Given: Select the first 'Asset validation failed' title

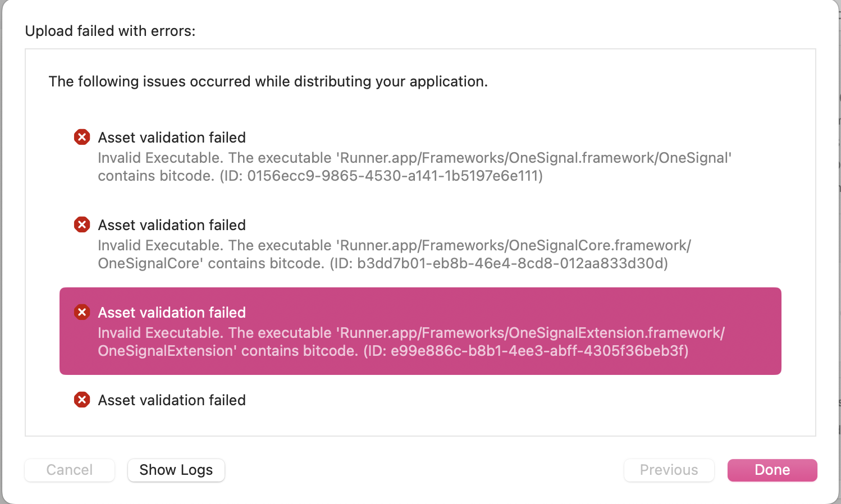Looking at the screenshot, I should 172,138.
